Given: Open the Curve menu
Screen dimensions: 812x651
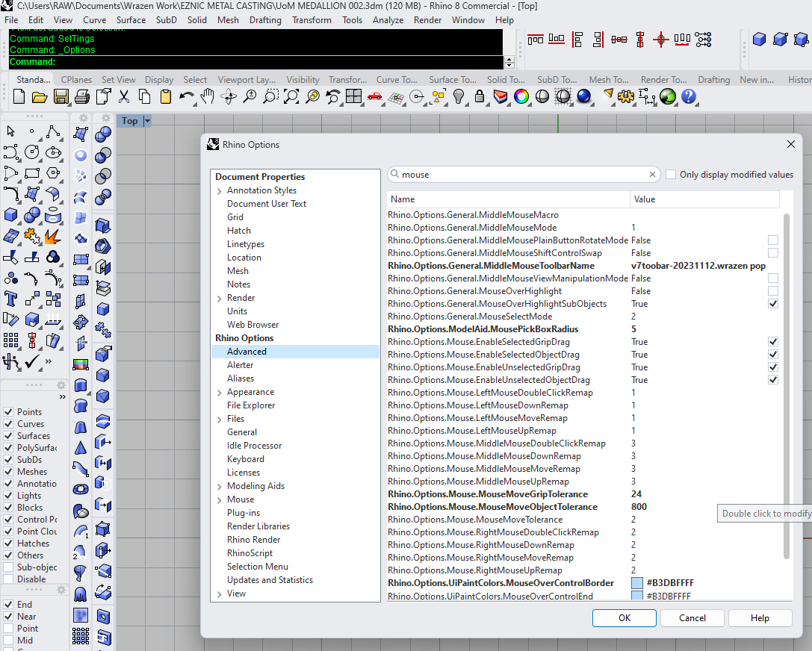Looking at the screenshot, I should tap(94, 20).
